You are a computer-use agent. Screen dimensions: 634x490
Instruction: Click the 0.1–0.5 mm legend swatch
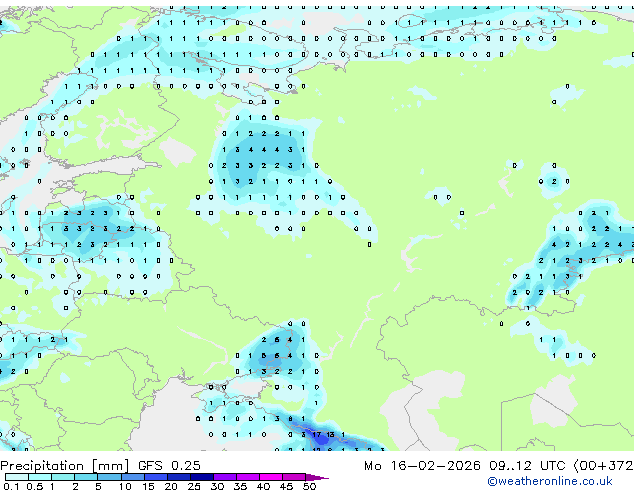[17, 477]
